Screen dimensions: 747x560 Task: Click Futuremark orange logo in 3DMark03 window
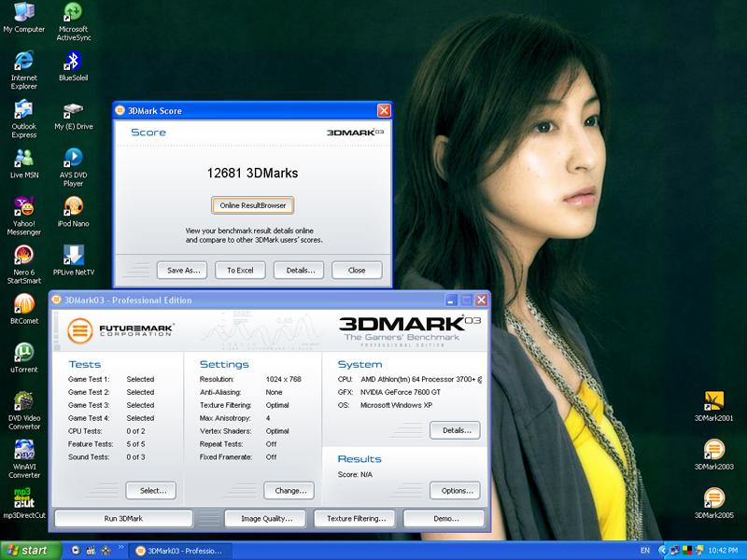pyautogui.click(x=79, y=330)
